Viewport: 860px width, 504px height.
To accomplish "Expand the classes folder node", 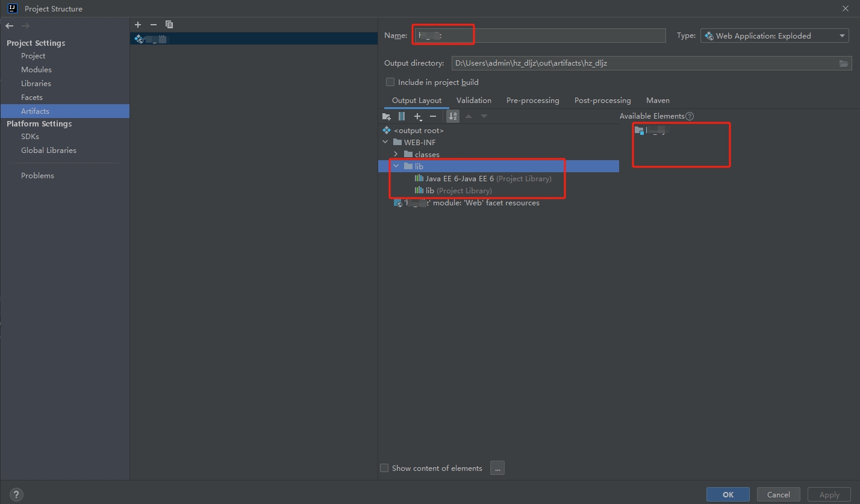I will click(396, 154).
